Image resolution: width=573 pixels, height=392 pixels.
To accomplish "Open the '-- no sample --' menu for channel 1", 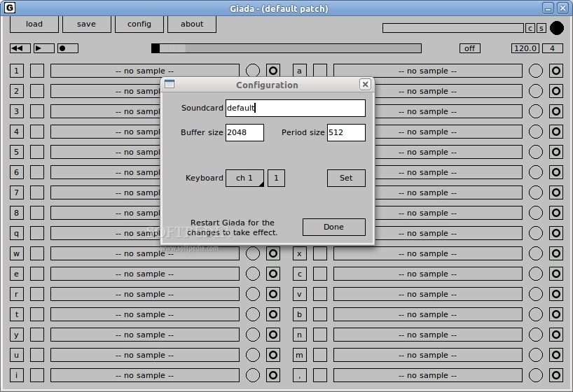I will (145, 71).
